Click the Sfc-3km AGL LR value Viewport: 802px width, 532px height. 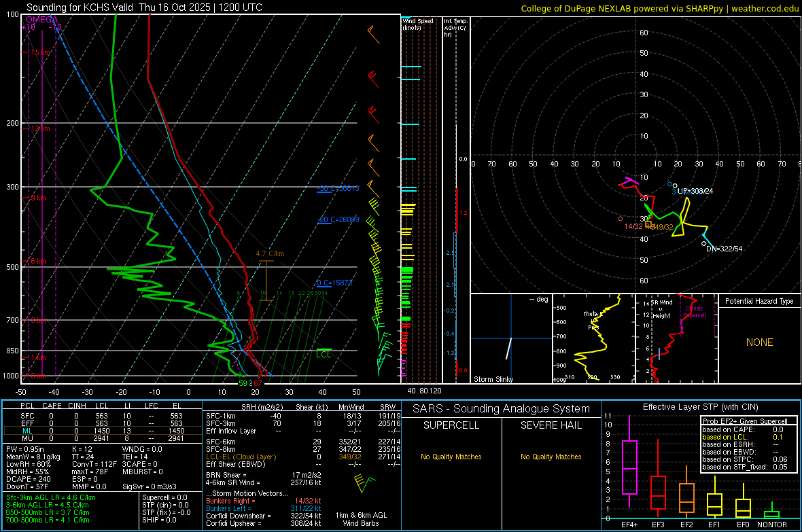pyautogui.click(x=51, y=497)
